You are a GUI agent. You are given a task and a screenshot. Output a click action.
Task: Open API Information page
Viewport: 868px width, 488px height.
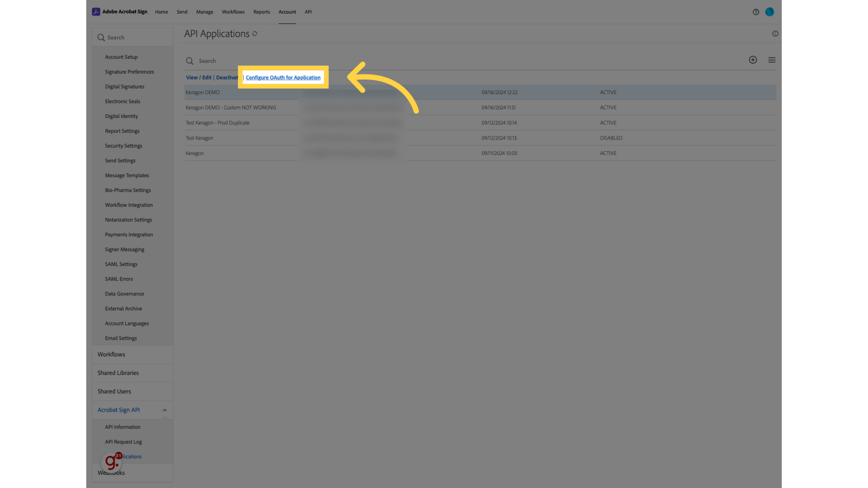[x=123, y=427]
